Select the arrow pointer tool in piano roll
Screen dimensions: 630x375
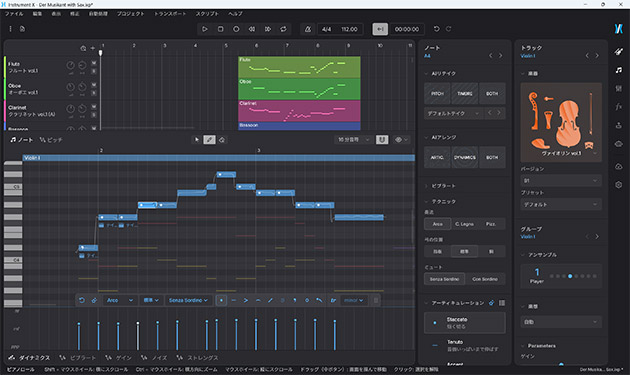click(197, 139)
